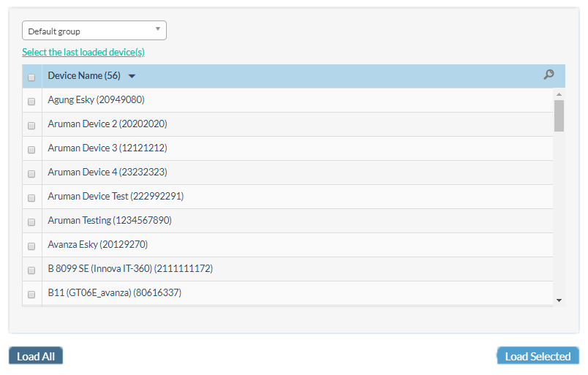Select the Avanza Esky checkbox
This screenshot has width=588, height=375.
tap(31, 246)
